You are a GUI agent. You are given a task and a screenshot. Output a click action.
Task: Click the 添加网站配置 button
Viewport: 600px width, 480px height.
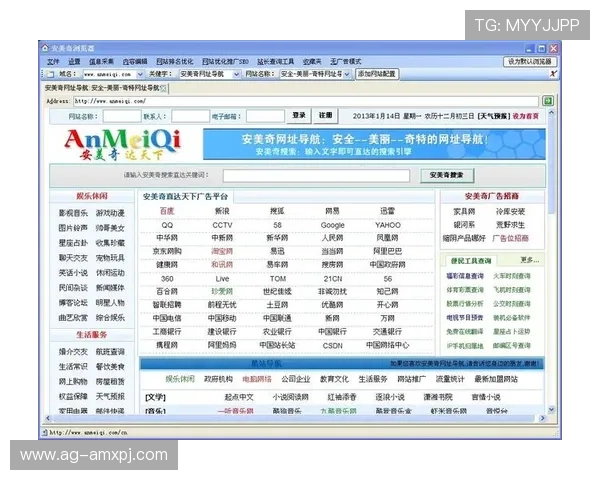pos(377,74)
